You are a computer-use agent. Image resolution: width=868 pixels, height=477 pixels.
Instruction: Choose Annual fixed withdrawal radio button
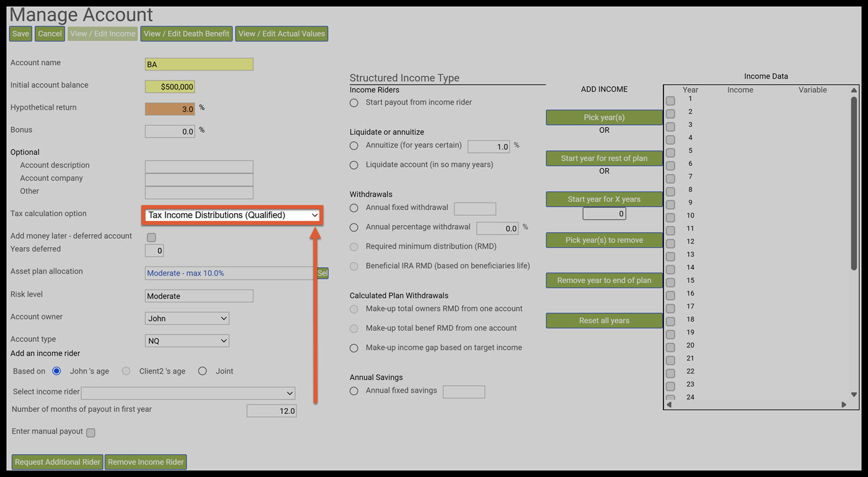[x=354, y=208]
